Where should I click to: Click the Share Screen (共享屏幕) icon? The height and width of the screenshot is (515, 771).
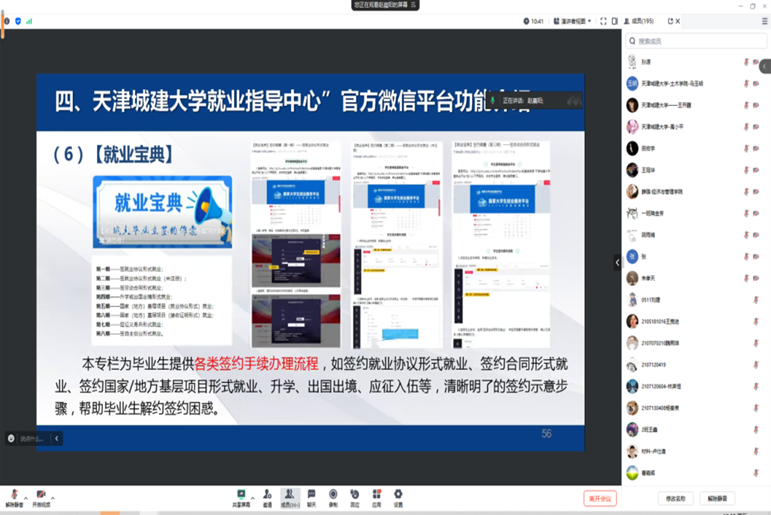(241, 495)
